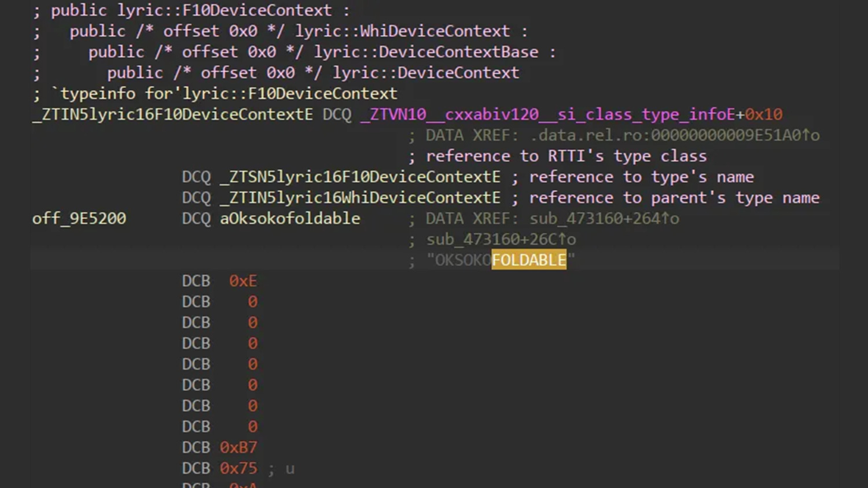Click the _ZTSN5lyric16F10DeviceContextE reference
Viewport: 868px width, 488px height.
click(x=360, y=177)
